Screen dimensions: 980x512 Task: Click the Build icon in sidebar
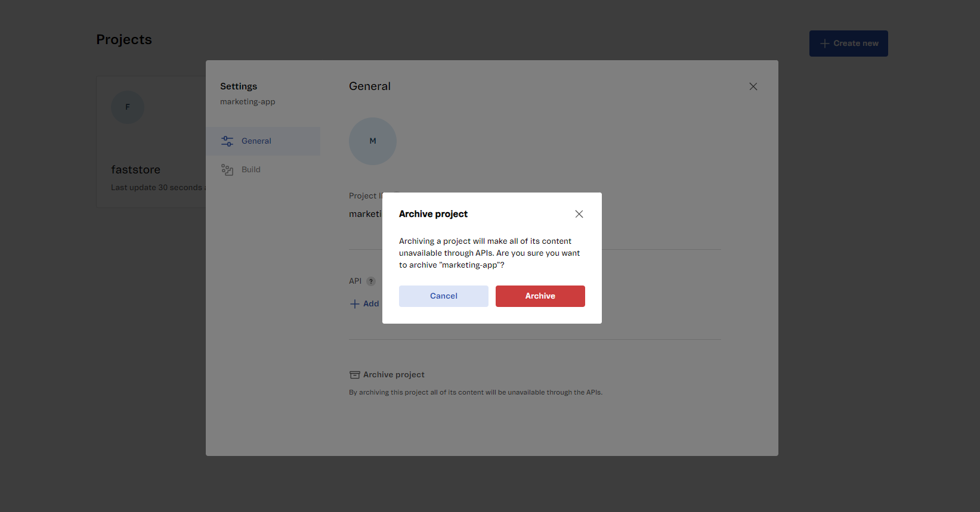[227, 170]
